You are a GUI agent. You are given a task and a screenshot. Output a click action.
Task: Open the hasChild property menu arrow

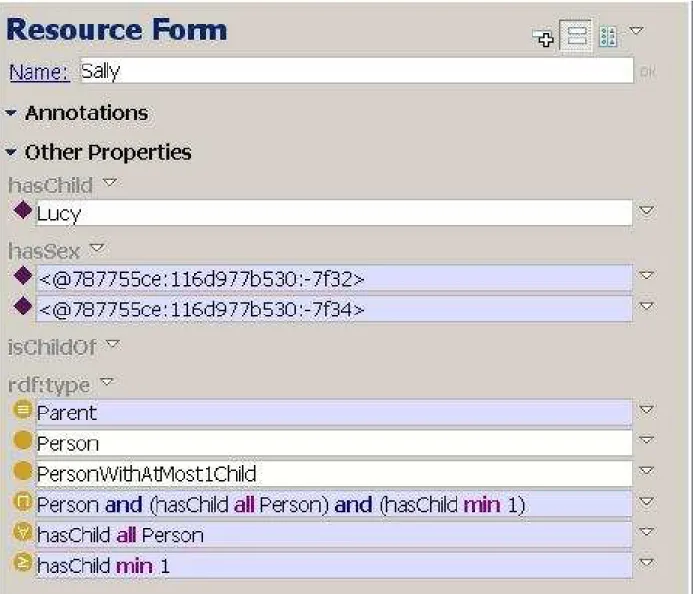tap(110, 182)
